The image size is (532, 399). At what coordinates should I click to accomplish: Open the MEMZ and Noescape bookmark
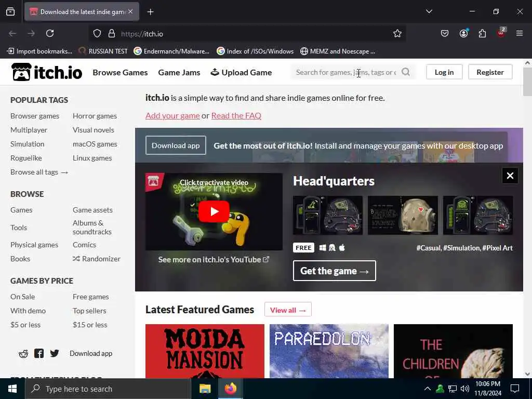338,51
